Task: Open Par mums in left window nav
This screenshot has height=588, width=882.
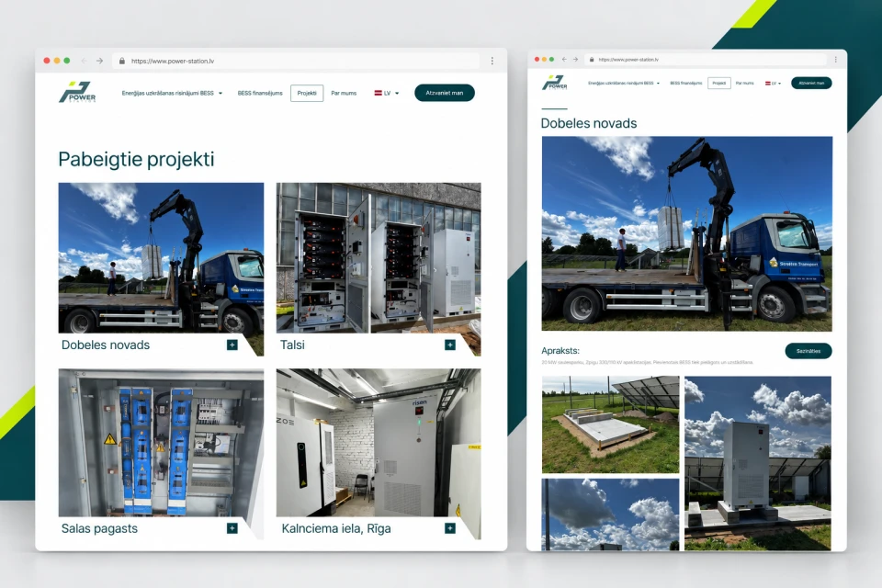Action: [344, 93]
